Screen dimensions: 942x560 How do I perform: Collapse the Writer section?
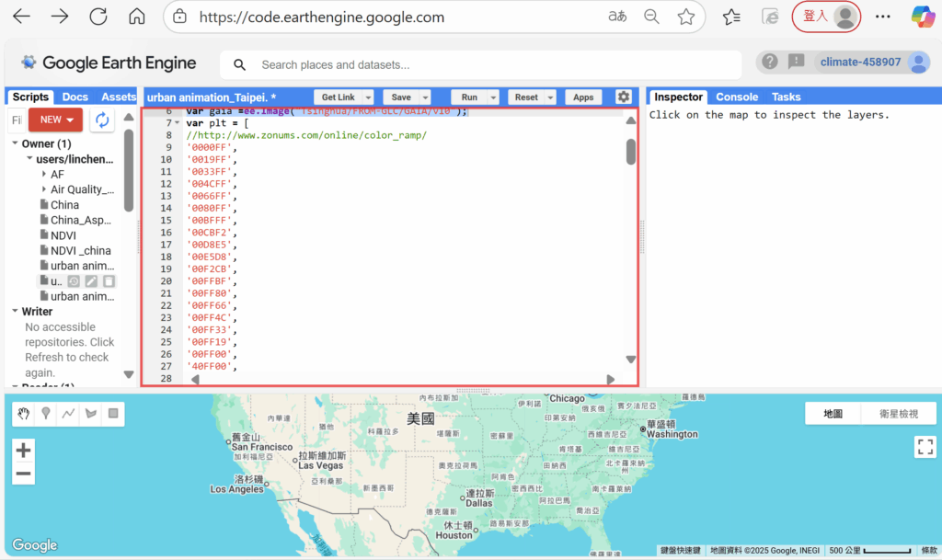tap(15, 311)
